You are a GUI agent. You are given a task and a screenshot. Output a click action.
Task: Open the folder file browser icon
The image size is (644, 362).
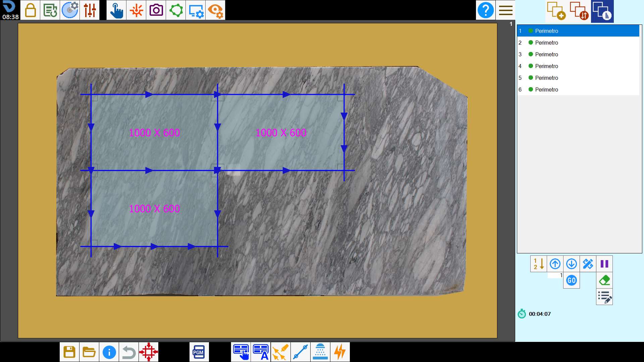(89, 352)
